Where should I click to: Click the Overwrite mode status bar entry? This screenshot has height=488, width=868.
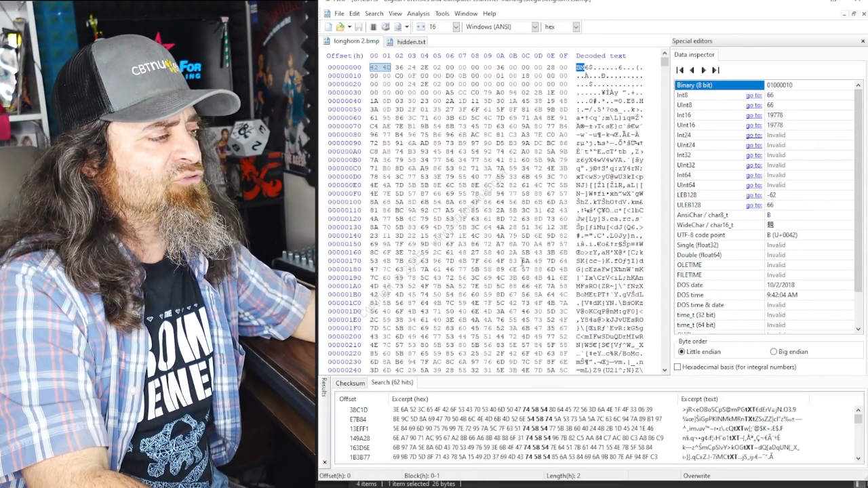pyautogui.click(x=696, y=476)
